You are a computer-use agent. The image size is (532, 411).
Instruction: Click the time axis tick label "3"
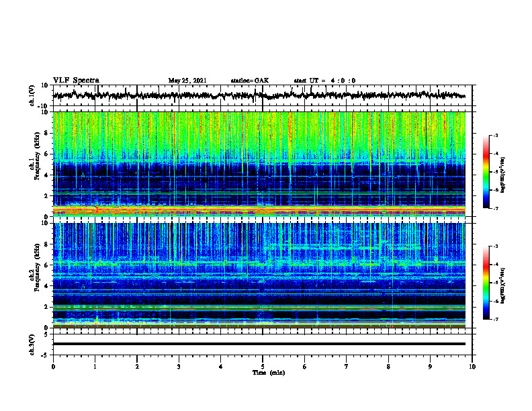pyautogui.click(x=179, y=367)
